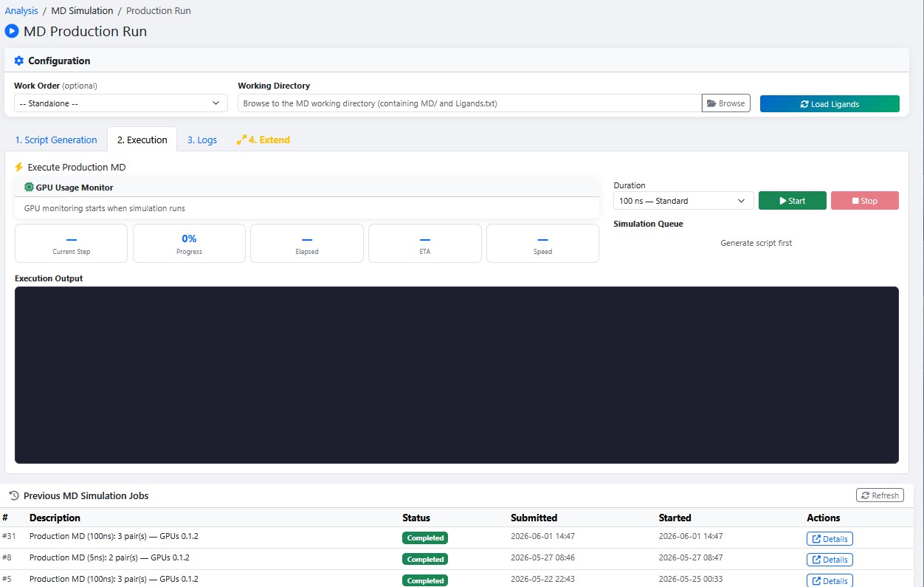This screenshot has height=587, width=924.
Task: Open the 3. Logs tab
Action: click(202, 140)
